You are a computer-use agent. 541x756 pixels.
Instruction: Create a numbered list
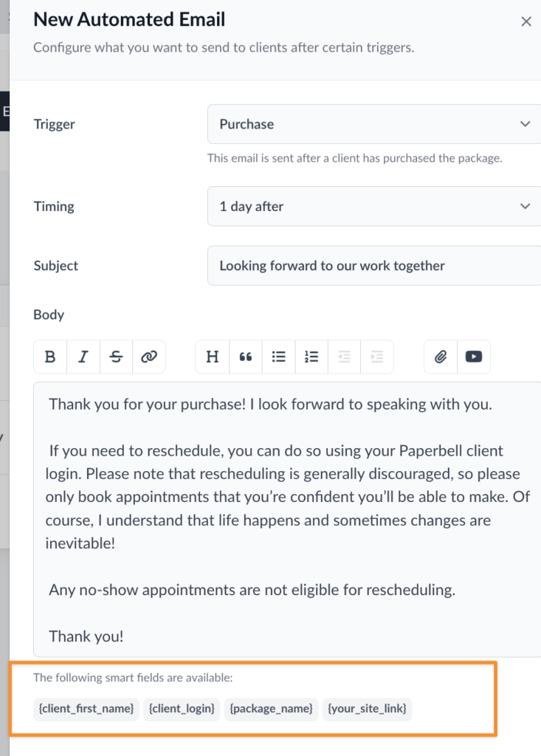tap(311, 357)
